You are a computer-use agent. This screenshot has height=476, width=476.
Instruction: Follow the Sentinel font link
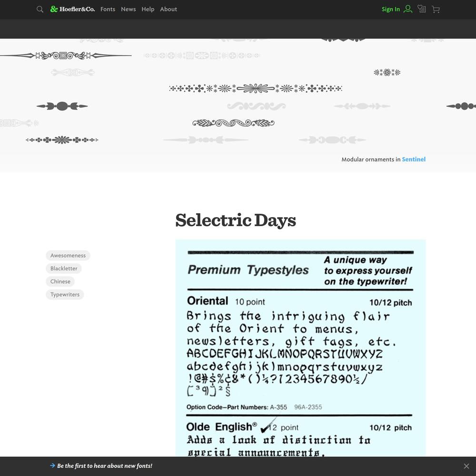click(x=414, y=159)
